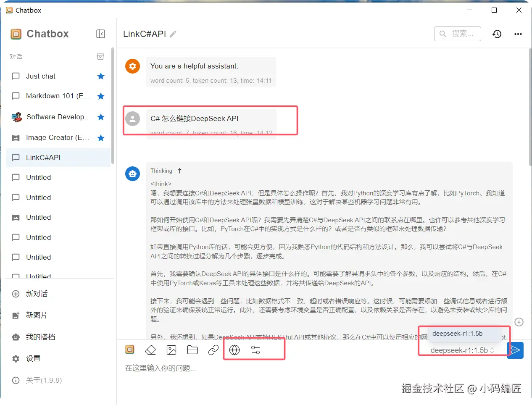Click the LinkC#API title in the header

[x=145, y=34]
